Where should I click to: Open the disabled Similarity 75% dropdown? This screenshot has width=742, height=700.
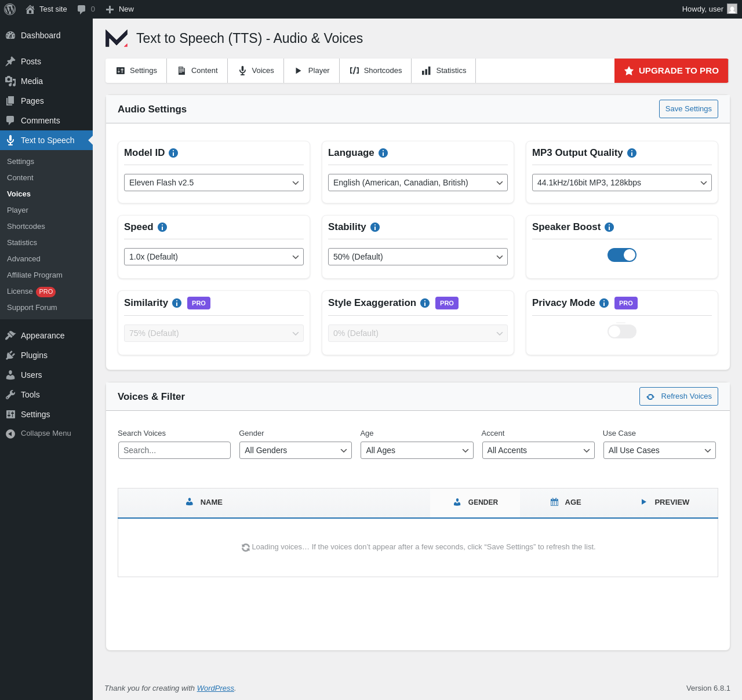point(214,333)
